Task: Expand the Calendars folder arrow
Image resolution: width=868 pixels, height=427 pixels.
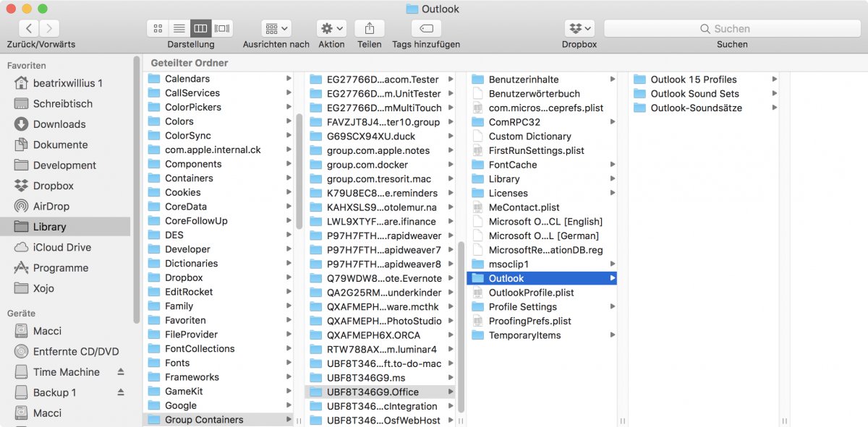Action: (x=289, y=79)
